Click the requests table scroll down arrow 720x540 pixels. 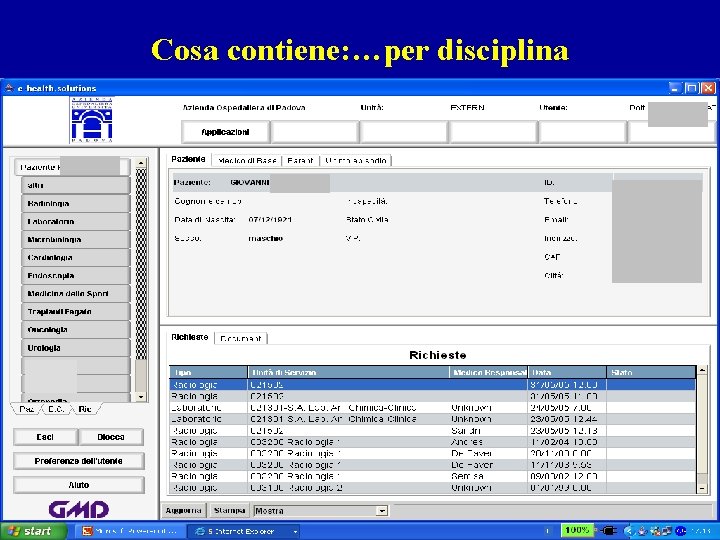click(x=702, y=489)
